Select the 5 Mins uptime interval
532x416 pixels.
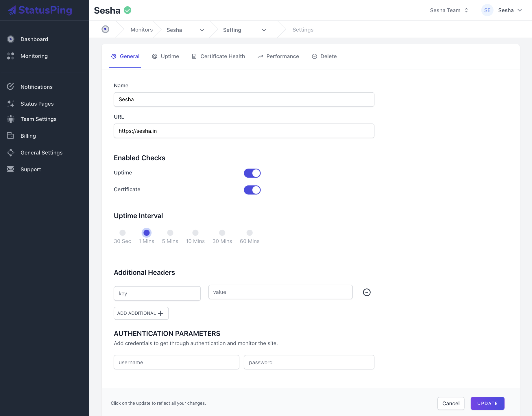[170, 233]
